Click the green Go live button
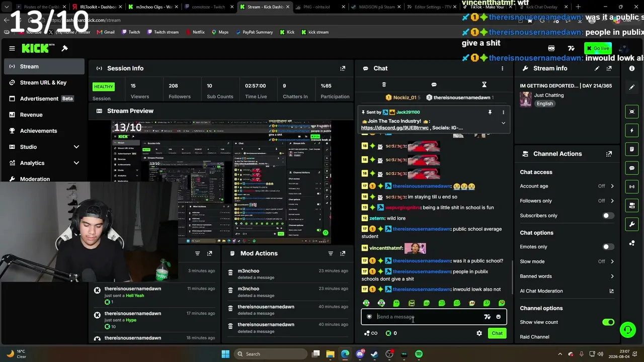 [x=598, y=48]
